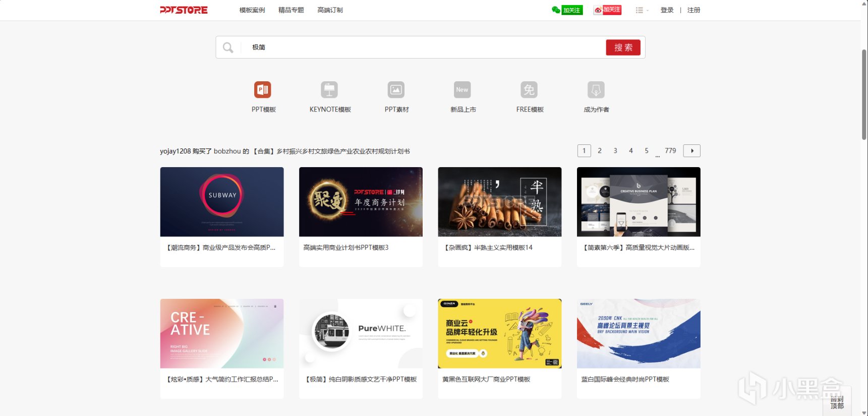868x416 pixels.
Task: Open the 成为作者 icon
Action: click(596, 90)
